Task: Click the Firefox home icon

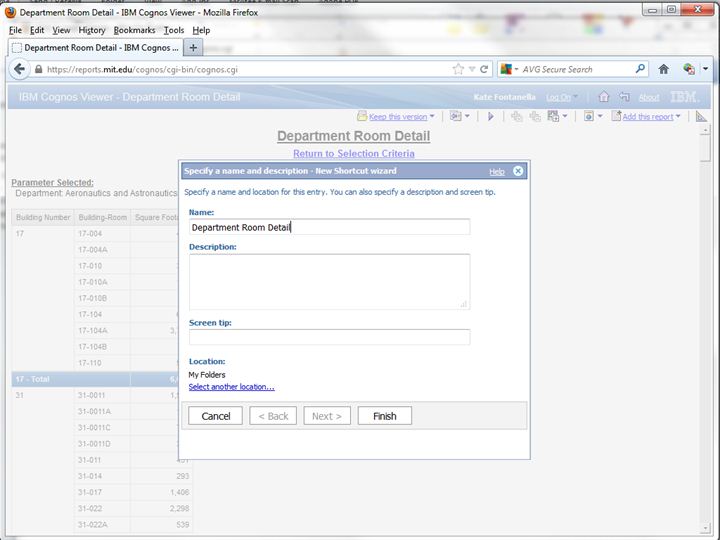Action: 663,69
